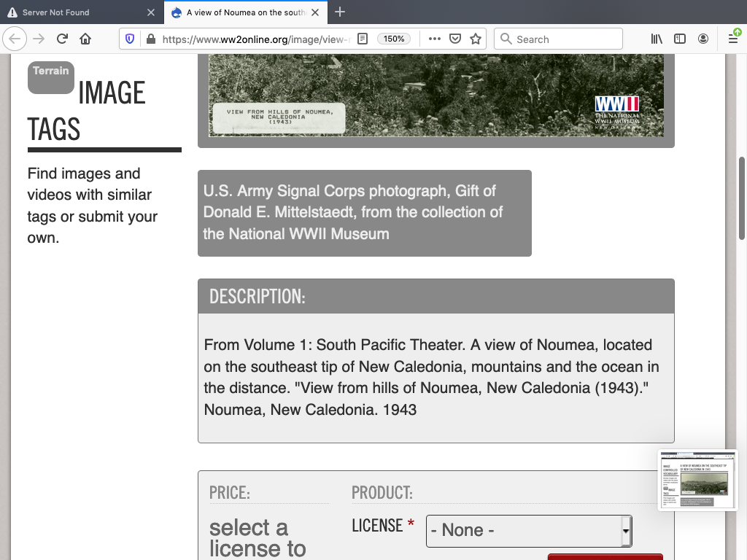
Task: Go to the browser Home page
Action: tap(85, 39)
